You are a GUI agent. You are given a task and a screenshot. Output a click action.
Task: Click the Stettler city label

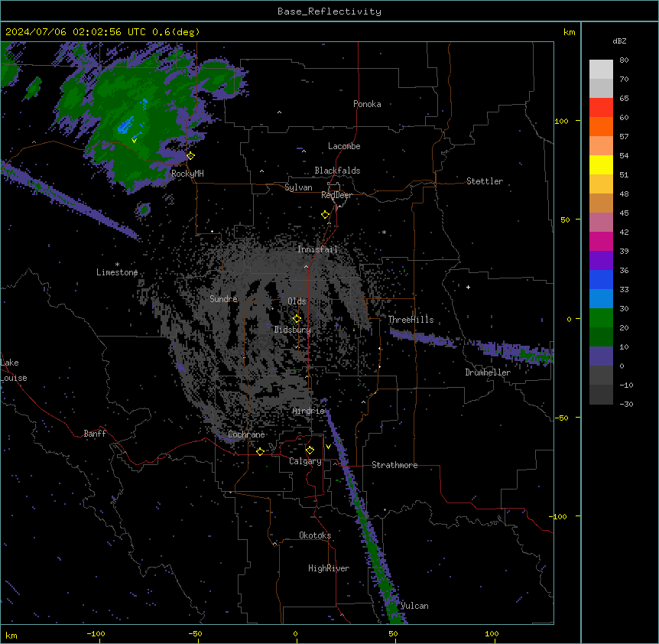click(485, 181)
